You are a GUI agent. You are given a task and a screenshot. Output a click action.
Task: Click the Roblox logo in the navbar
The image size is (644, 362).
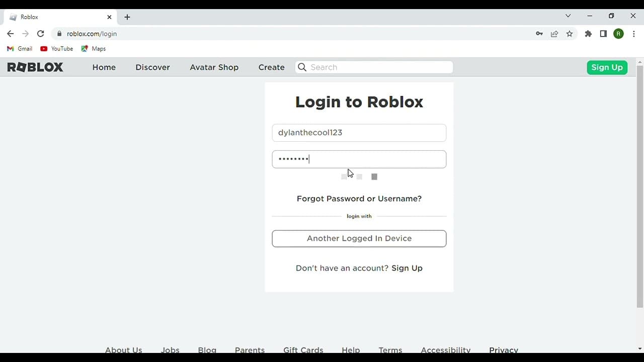click(x=35, y=67)
